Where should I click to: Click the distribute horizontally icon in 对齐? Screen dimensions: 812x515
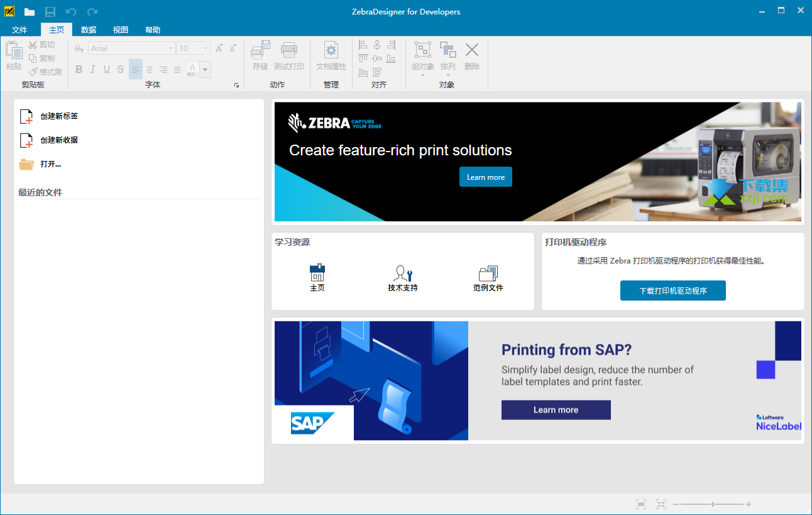[x=363, y=72]
